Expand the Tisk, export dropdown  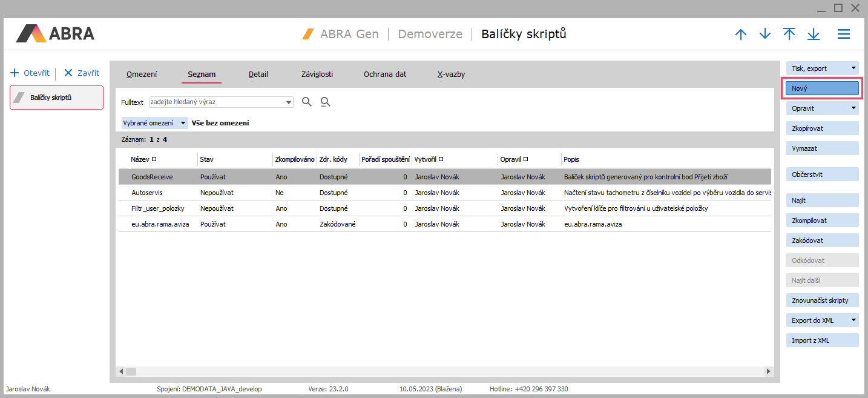coord(853,68)
